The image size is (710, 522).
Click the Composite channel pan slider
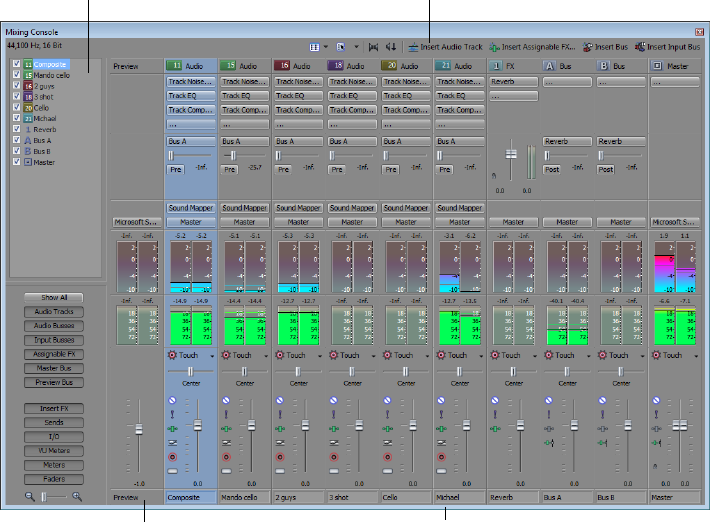[x=190, y=371]
